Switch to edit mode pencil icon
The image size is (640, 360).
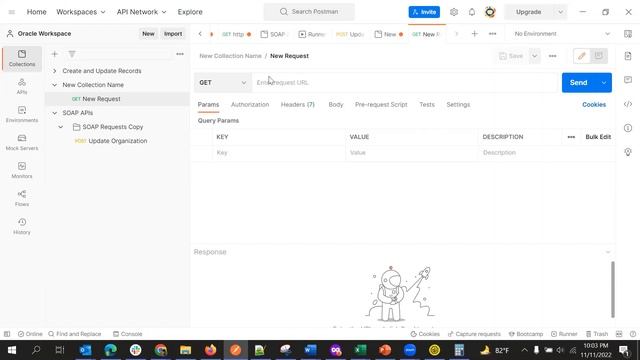pyautogui.click(x=582, y=56)
